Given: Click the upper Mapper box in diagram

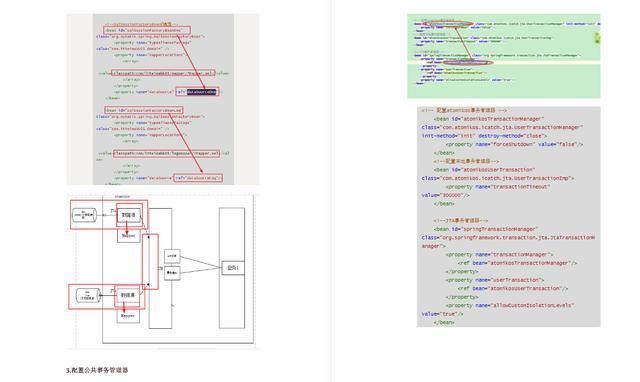Looking at the screenshot, I should (x=129, y=235).
